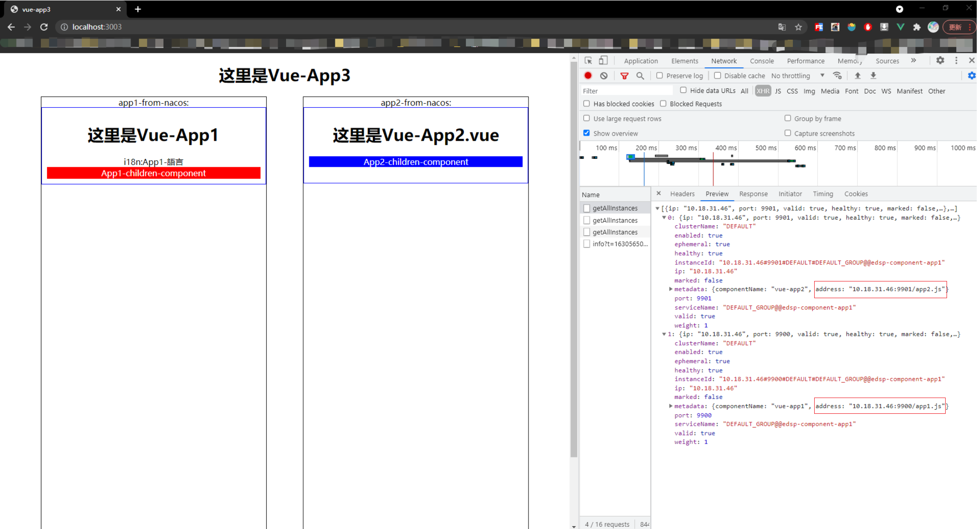Select the second getAllInstances request
This screenshot has height=529, width=980.
(x=614, y=220)
